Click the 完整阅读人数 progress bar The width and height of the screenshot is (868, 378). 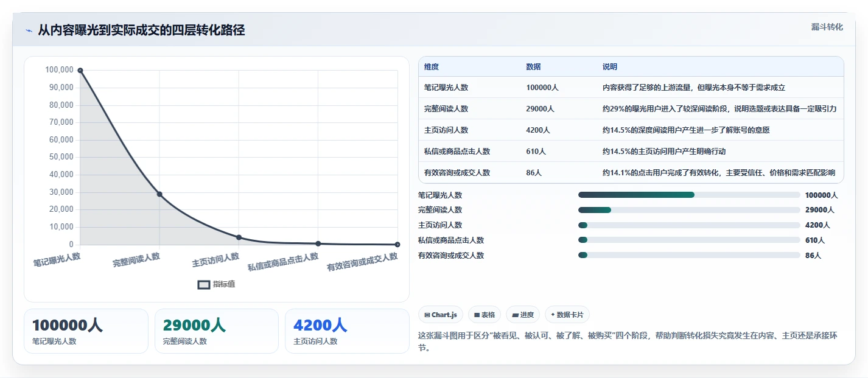tap(689, 210)
